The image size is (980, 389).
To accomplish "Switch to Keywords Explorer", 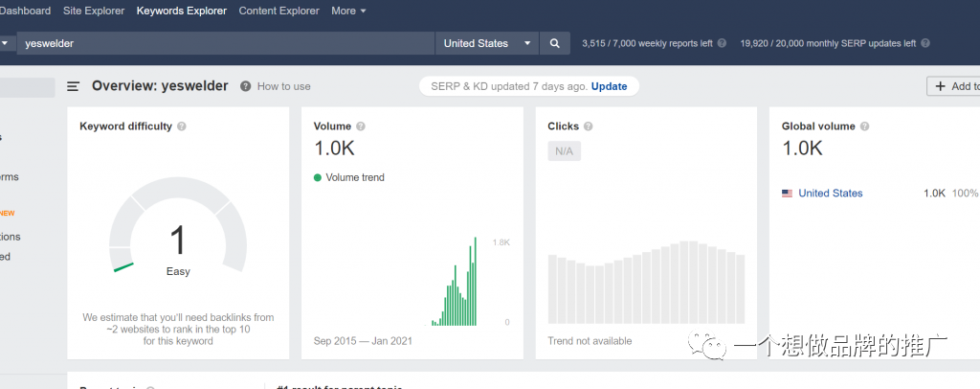I will [182, 11].
